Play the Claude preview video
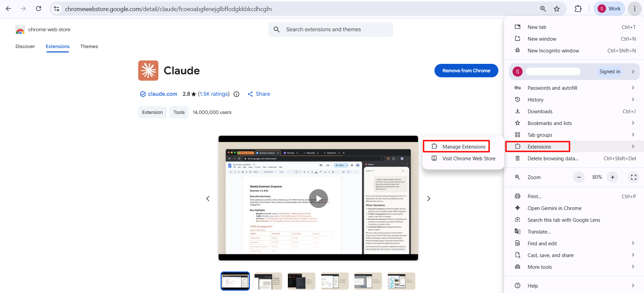The height and width of the screenshot is (293, 644). [x=318, y=199]
